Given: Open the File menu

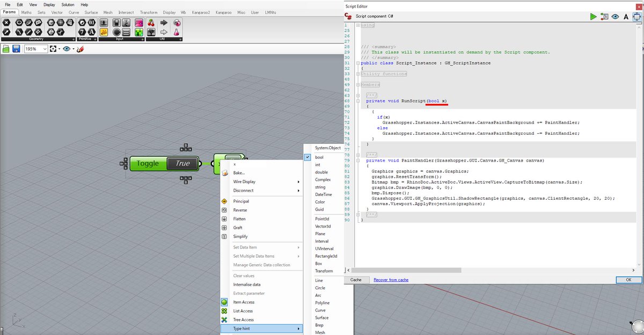Looking at the screenshot, I should point(8,4).
